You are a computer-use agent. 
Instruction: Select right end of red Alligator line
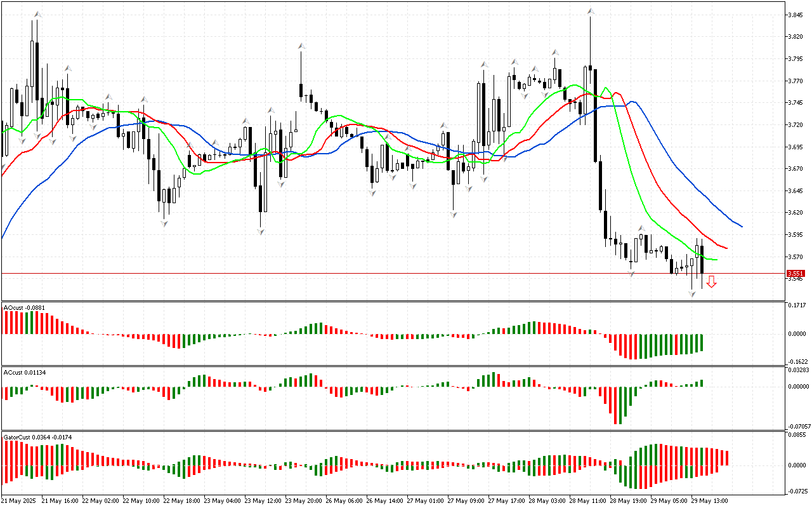pyautogui.click(x=726, y=248)
